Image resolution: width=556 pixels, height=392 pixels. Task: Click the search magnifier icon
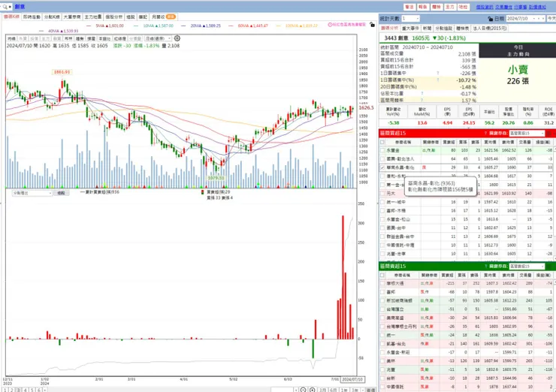coord(5,7)
